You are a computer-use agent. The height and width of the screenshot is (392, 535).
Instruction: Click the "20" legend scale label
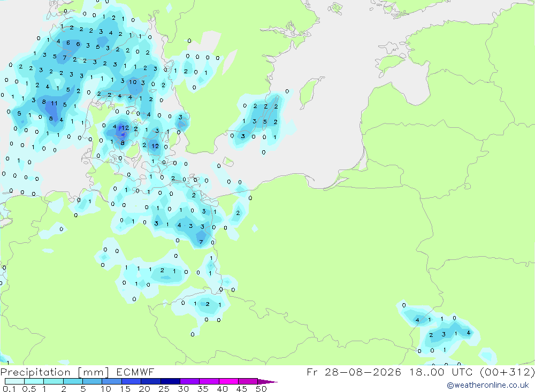(x=144, y=389)
